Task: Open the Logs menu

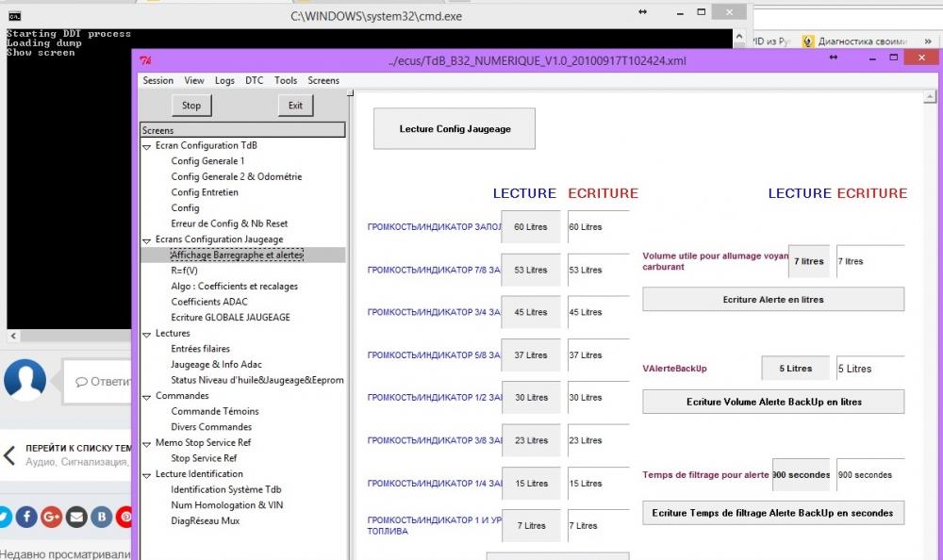Action: click(225, 80)
